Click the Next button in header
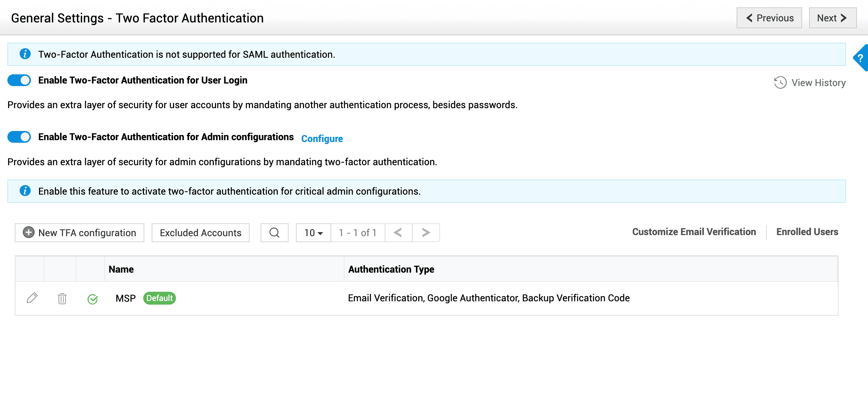 coord(832,18)
